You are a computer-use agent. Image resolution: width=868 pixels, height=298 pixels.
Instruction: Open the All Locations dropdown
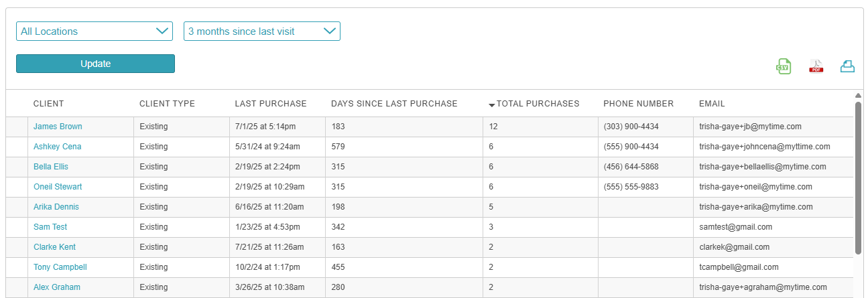(95, 31)
